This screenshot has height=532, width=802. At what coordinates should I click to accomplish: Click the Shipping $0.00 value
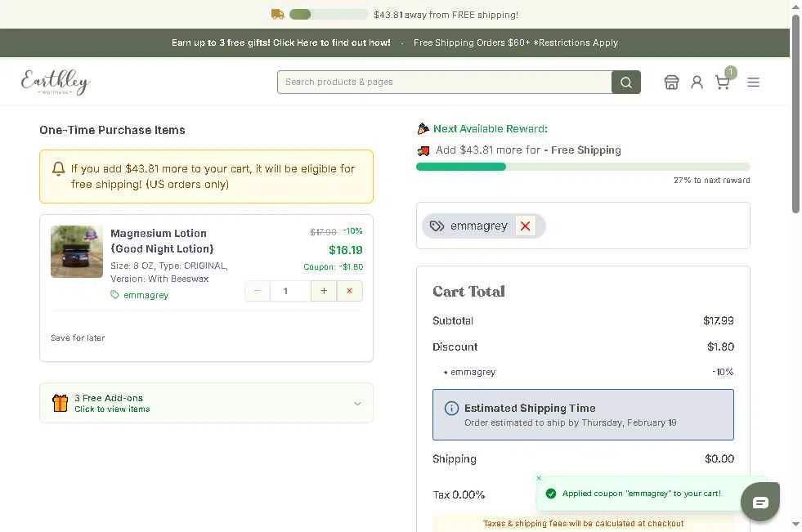719,458
